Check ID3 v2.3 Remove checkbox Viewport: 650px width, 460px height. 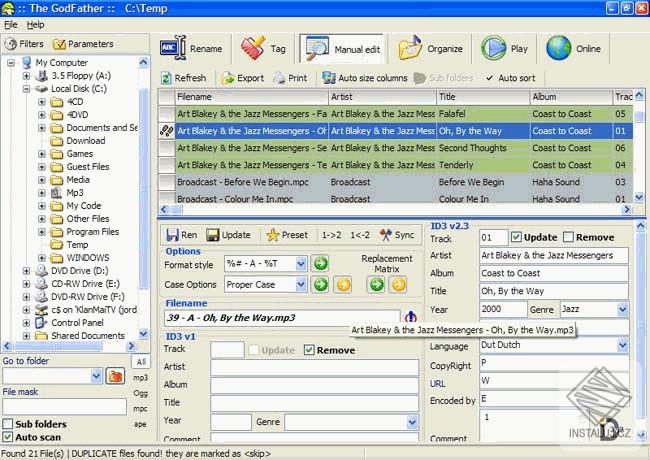568,237
